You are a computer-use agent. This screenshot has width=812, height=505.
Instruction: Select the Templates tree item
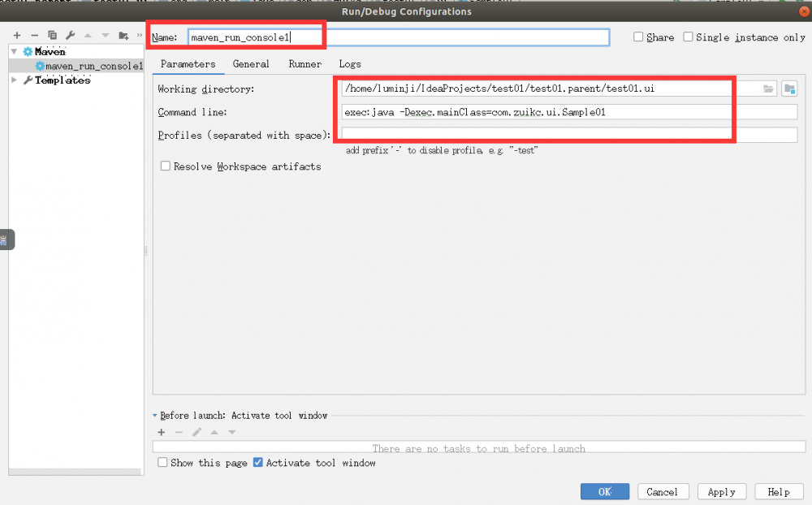(x=63, y=80)
